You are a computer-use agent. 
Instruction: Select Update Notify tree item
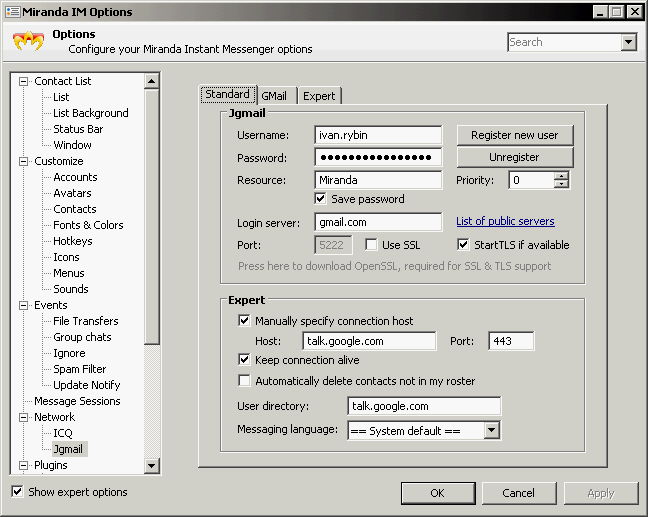[x=86, y=385]
